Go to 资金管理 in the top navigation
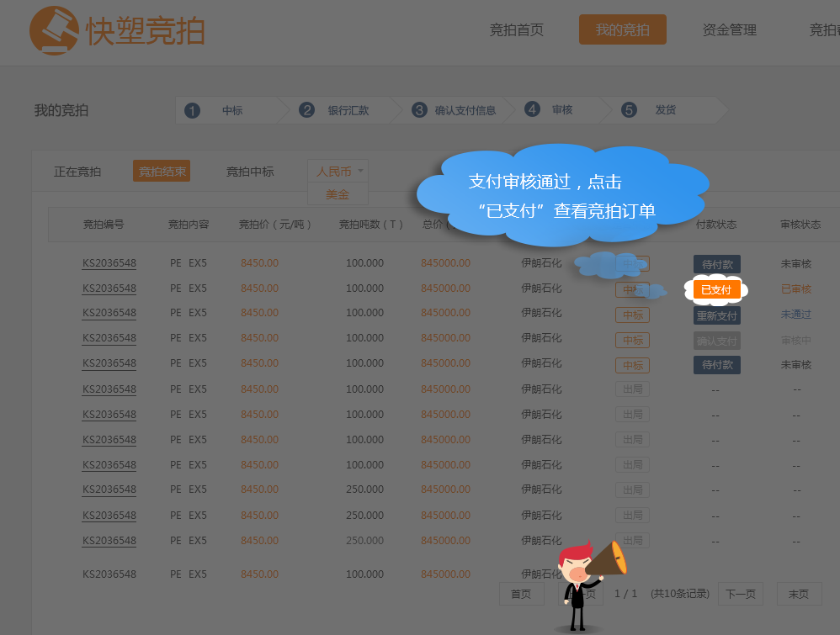 [729, 30]
